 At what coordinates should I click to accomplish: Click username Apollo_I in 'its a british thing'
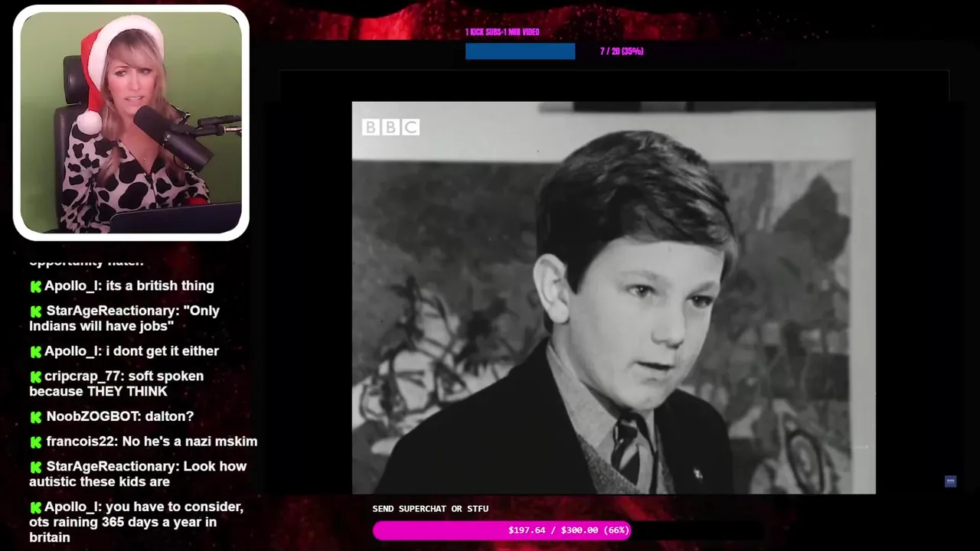pos(73,285)
